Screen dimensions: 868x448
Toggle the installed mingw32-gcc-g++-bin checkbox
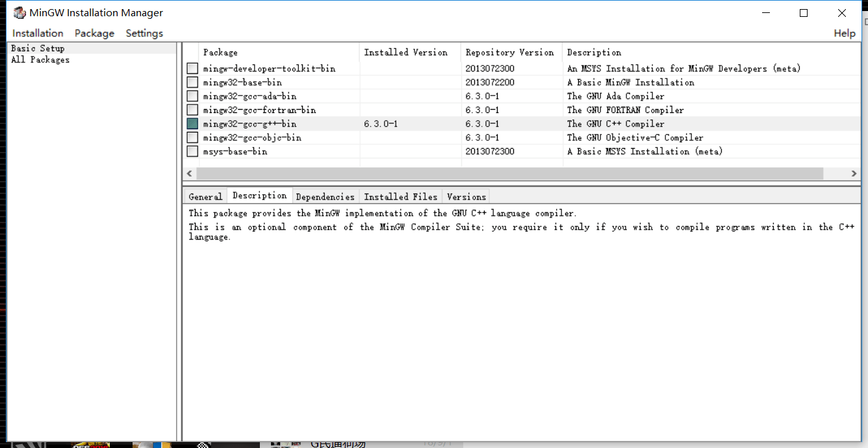coord(192,123)
